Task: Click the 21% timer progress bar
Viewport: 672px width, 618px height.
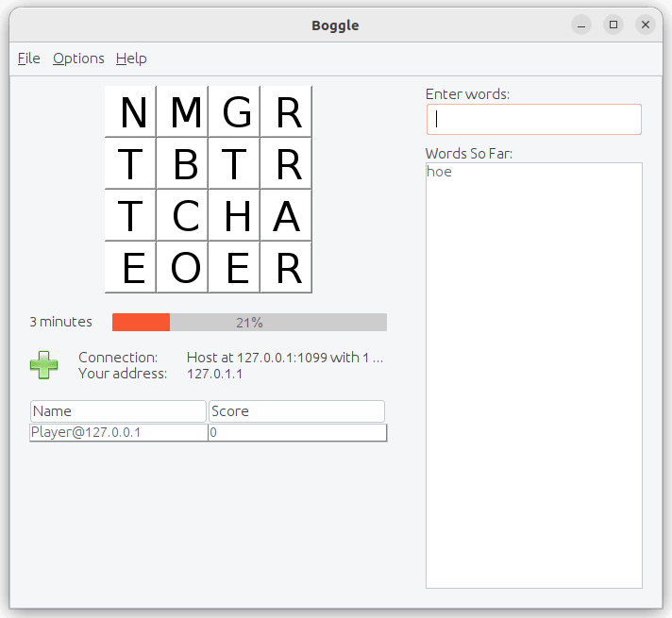Action: pyautogui.click(x=249, y=323)
